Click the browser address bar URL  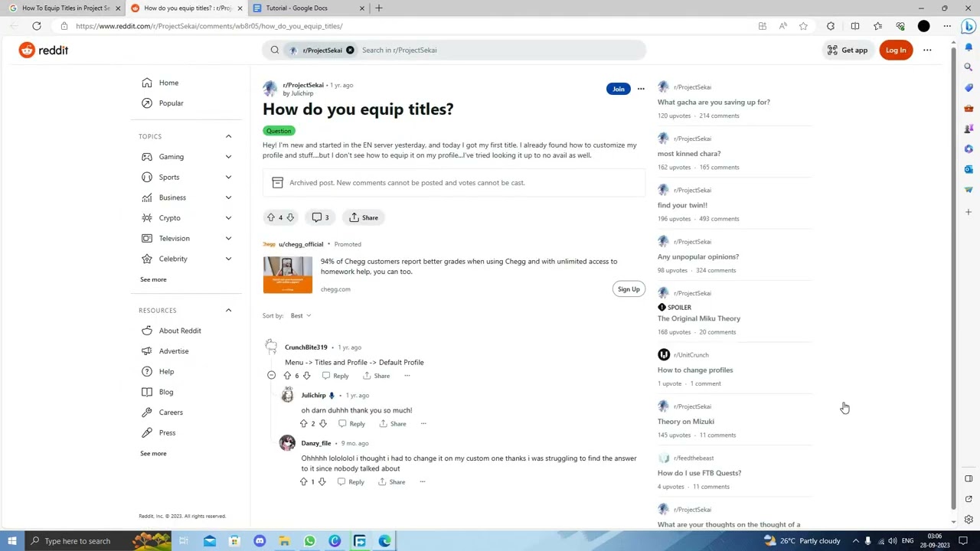[x=209, y=26]
